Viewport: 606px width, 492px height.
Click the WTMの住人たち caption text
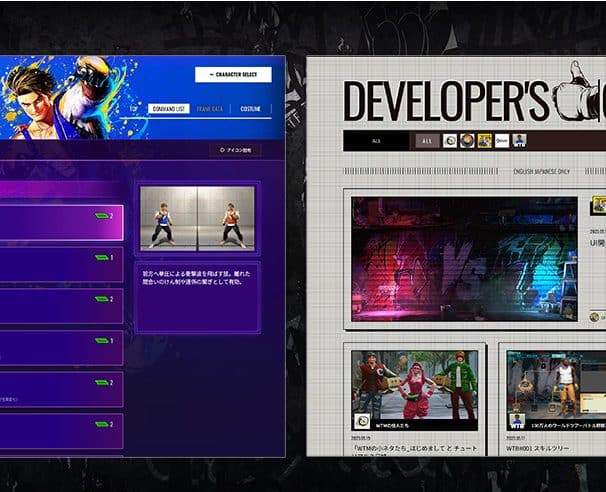pyautogui.click(x=392, y=426)
